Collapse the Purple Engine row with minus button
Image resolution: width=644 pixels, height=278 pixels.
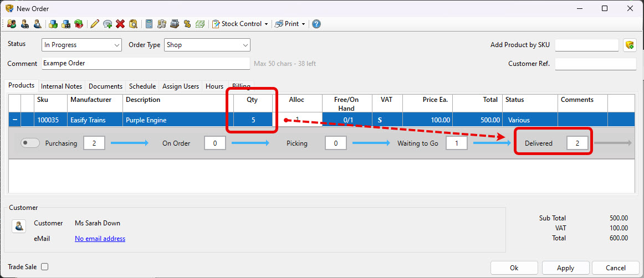(14, 120)
